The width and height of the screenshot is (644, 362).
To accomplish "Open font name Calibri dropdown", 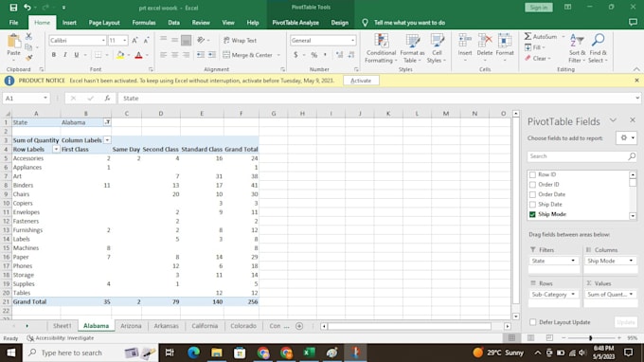I will [103, 40].
